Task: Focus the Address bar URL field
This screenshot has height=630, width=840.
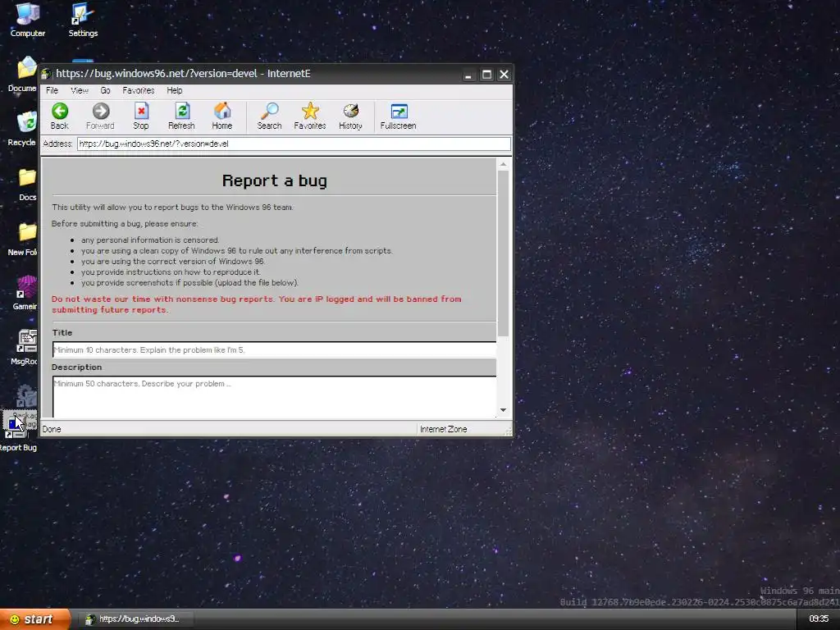Action: pyautogui.click(x=294, y=144)
